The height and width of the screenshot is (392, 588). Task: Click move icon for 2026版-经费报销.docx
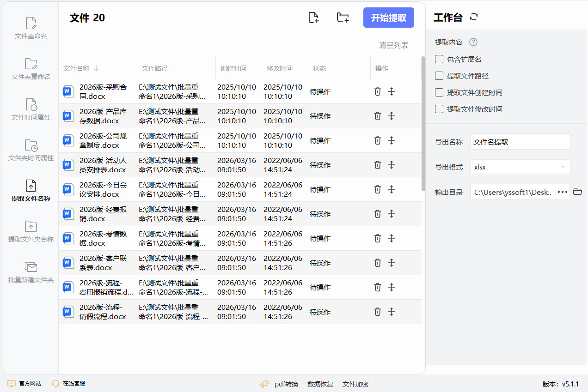point(392,214)
